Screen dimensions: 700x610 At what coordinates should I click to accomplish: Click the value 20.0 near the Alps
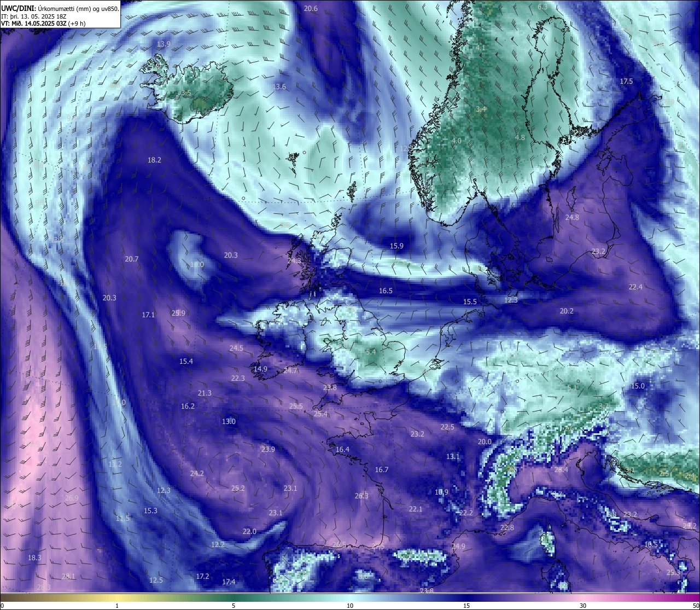pyautogui.click(x=485, y=441)
